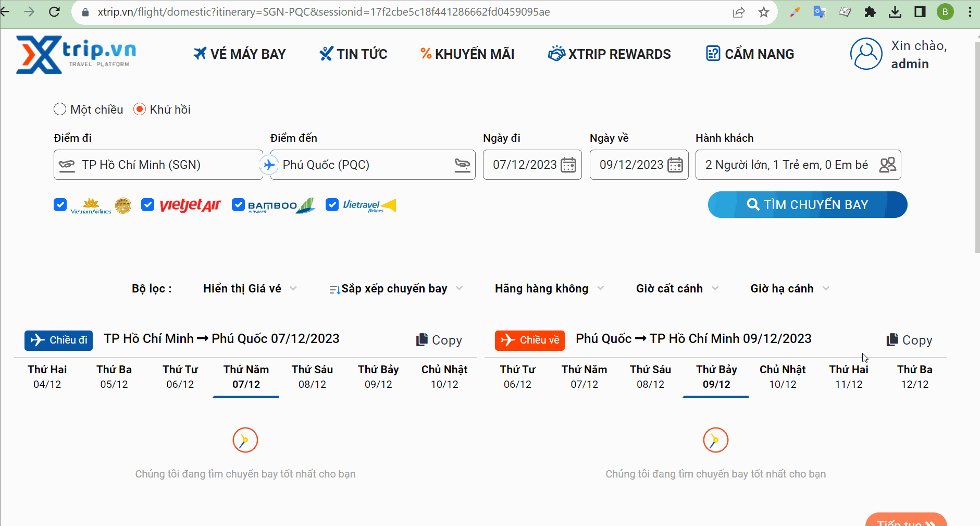Click the Điểm đến field Phú Quốc
980x526 pixels.
click(373, 165)
